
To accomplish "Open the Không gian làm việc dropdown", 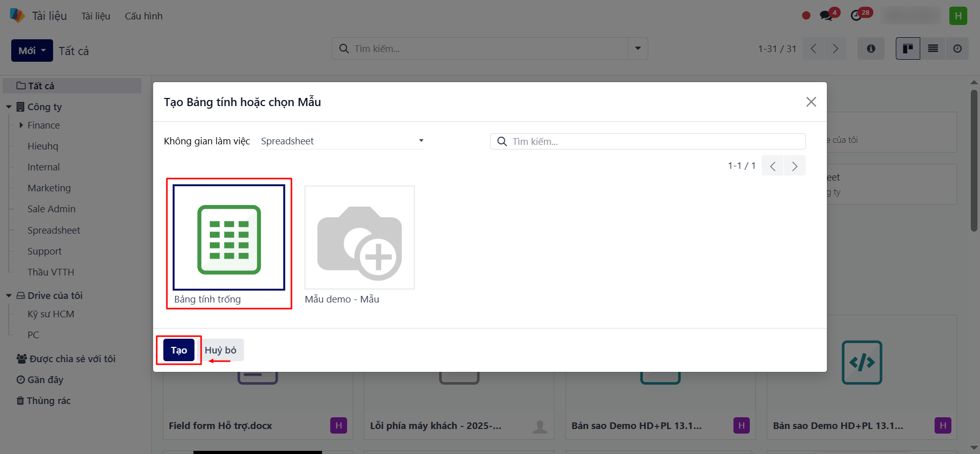I will point(342,141).
